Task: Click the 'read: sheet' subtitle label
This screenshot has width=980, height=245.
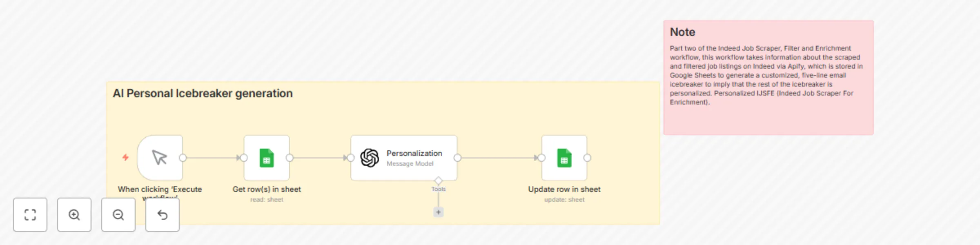Action: pyautogui.click(x=267, y=199)
